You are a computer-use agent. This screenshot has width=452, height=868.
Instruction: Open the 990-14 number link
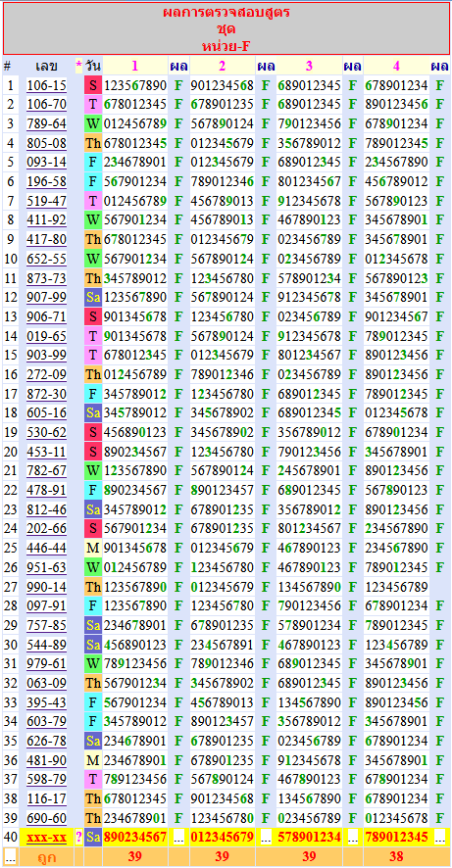coord(46,586)
